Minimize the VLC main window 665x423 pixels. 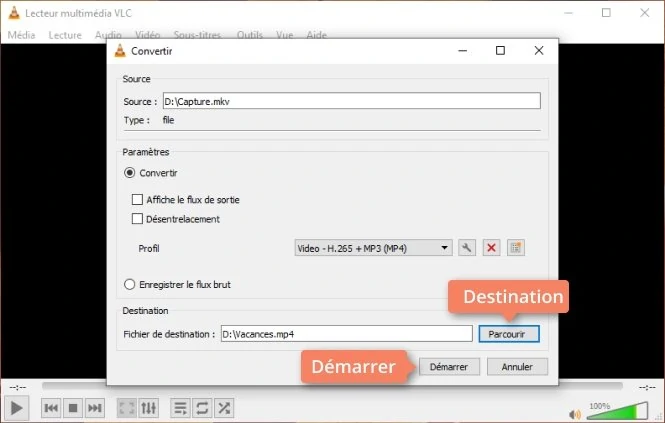(568, 13)
